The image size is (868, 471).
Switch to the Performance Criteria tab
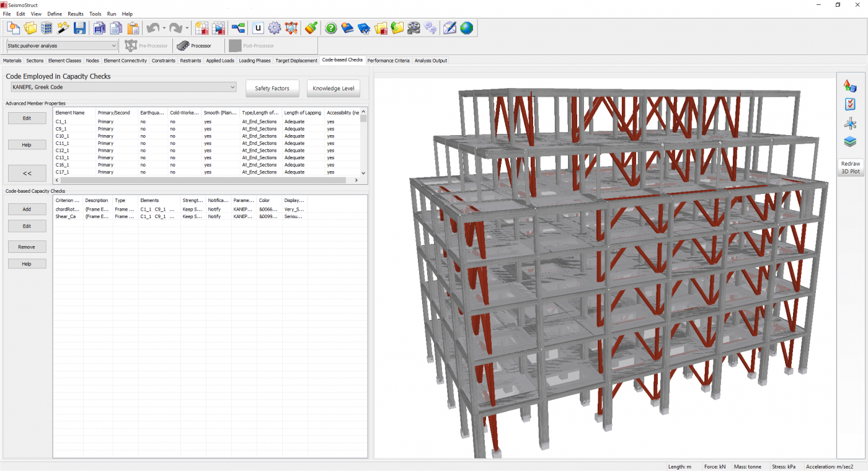388,61
